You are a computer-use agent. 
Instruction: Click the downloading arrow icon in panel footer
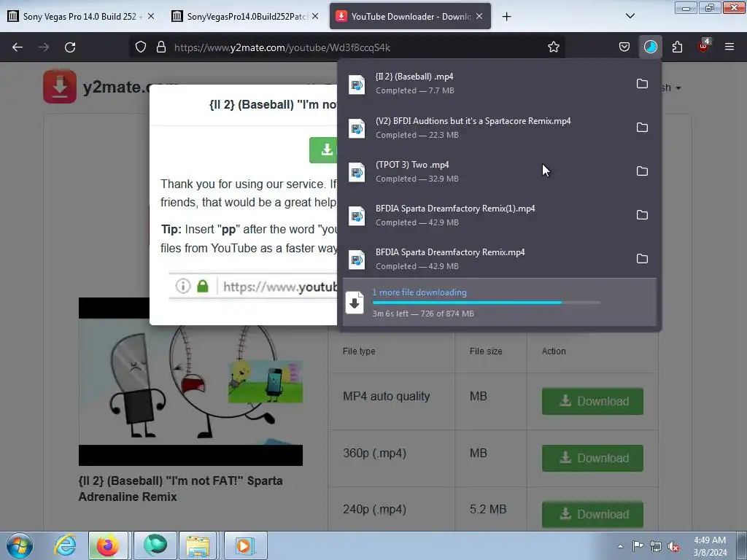(x=355, y=303)
